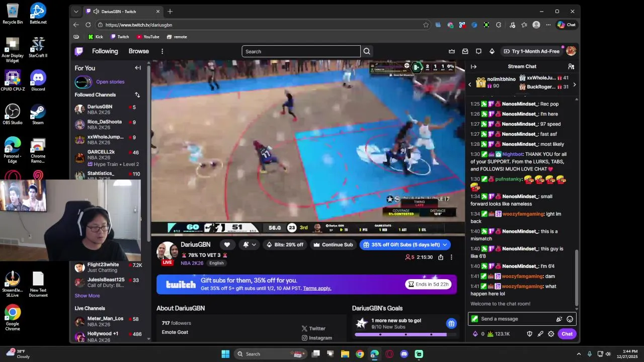Image resolution: width=644 pixels, height=362 pixels.
Task: Open OBS Studio desktop shortcut
Action: [x=13, y=114]
